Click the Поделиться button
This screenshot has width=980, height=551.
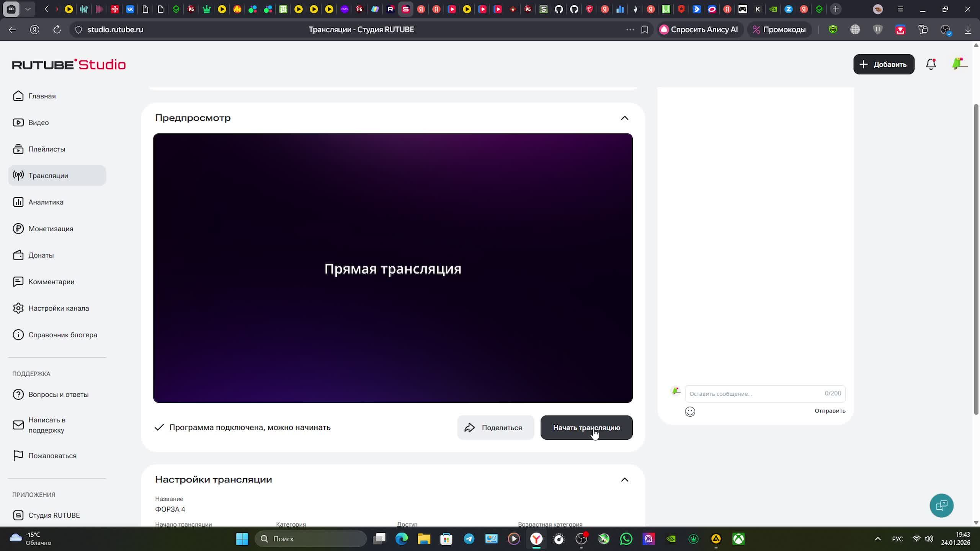point(495,427)
